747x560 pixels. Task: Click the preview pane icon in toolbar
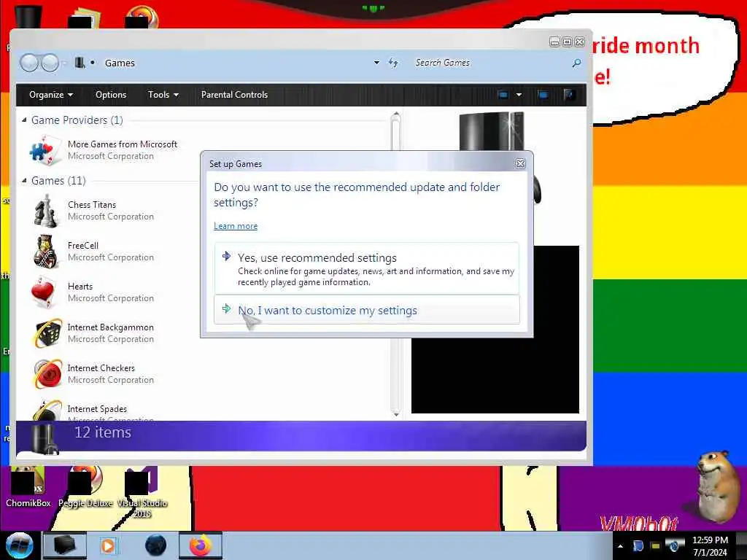pyautogui.click(x=543, y=94)
